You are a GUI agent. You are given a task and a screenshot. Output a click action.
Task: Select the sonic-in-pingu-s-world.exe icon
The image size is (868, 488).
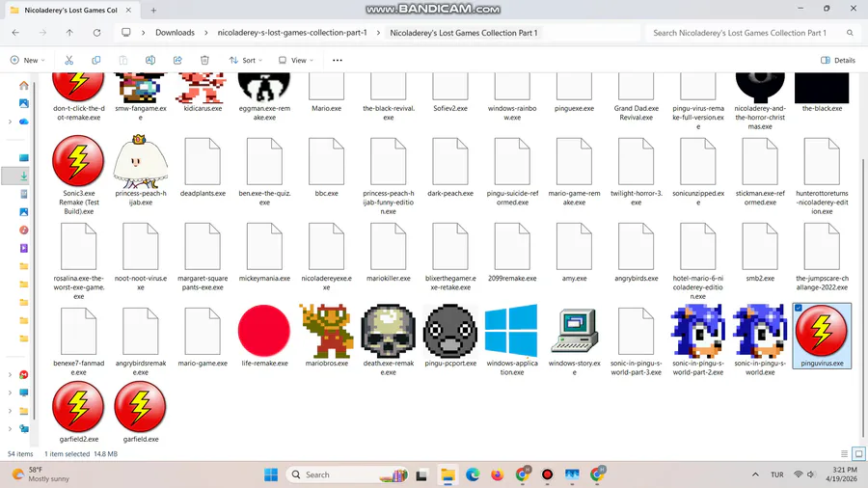[760, 330]
